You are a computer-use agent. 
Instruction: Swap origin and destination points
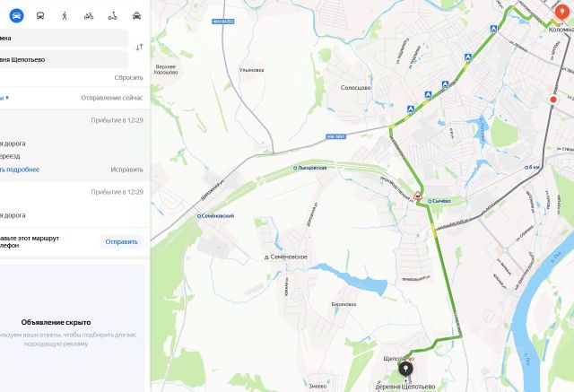click(x=140, y=48)
